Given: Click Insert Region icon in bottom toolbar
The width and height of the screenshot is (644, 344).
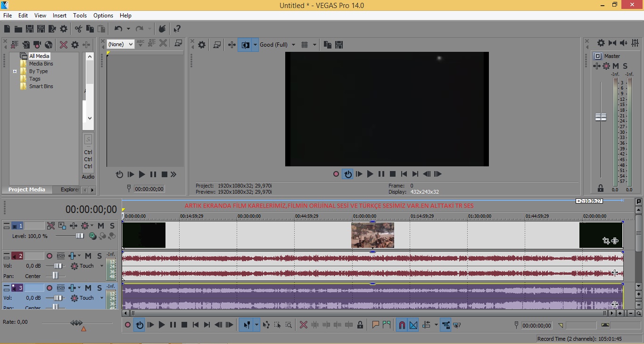Looking at the screenshot, I should (387, 325).
